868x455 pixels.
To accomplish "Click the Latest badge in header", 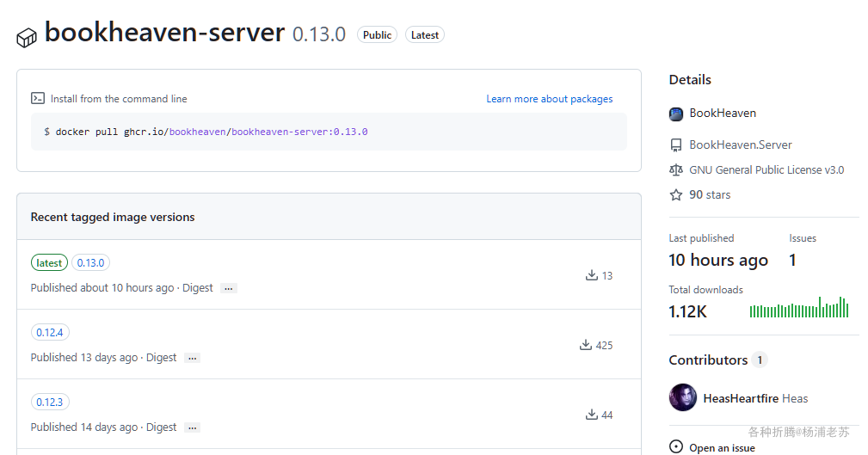I will click(x=425, y=35).
